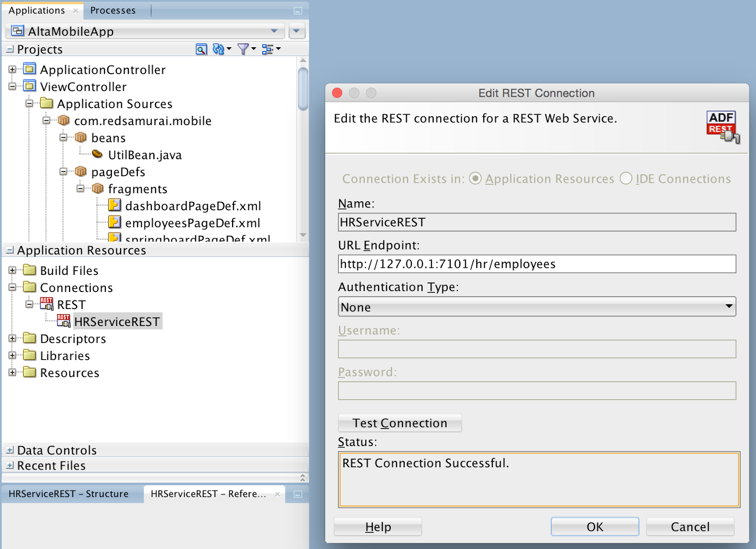Image resolution: width=756 pixels, height=549 pixels.
Task: Collapse the Application Resources section
Action: [10, 250]
